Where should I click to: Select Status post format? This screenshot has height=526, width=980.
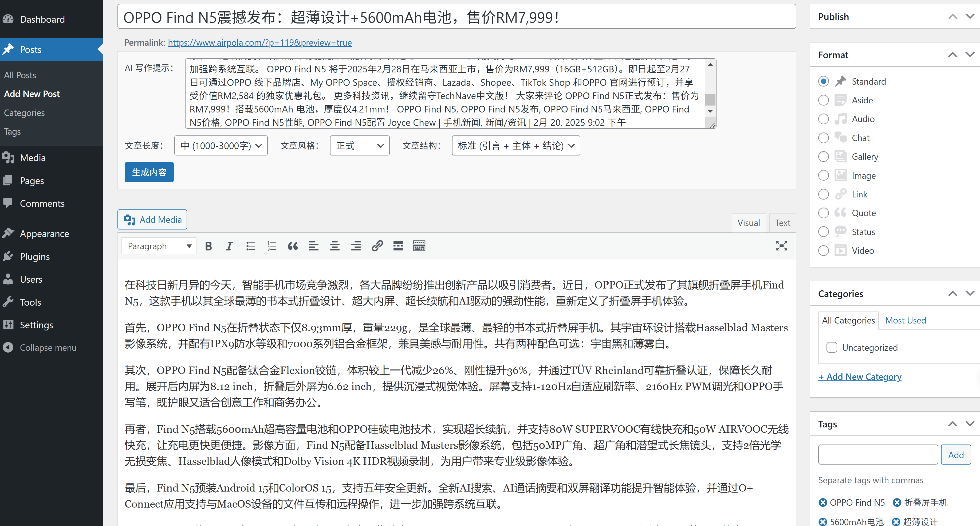823,232
